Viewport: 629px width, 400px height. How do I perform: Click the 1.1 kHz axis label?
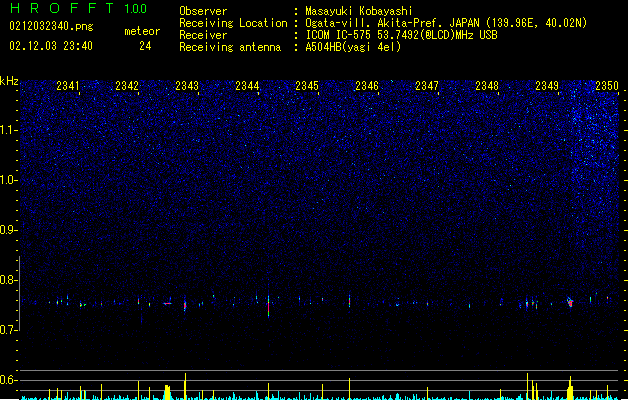point(8,130)
